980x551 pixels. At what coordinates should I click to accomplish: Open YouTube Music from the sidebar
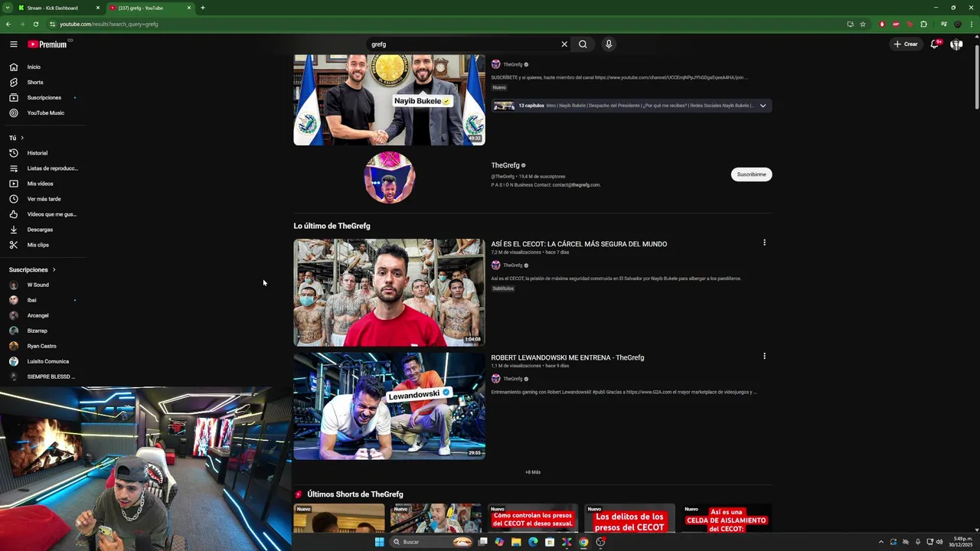[x=45, y=112]
